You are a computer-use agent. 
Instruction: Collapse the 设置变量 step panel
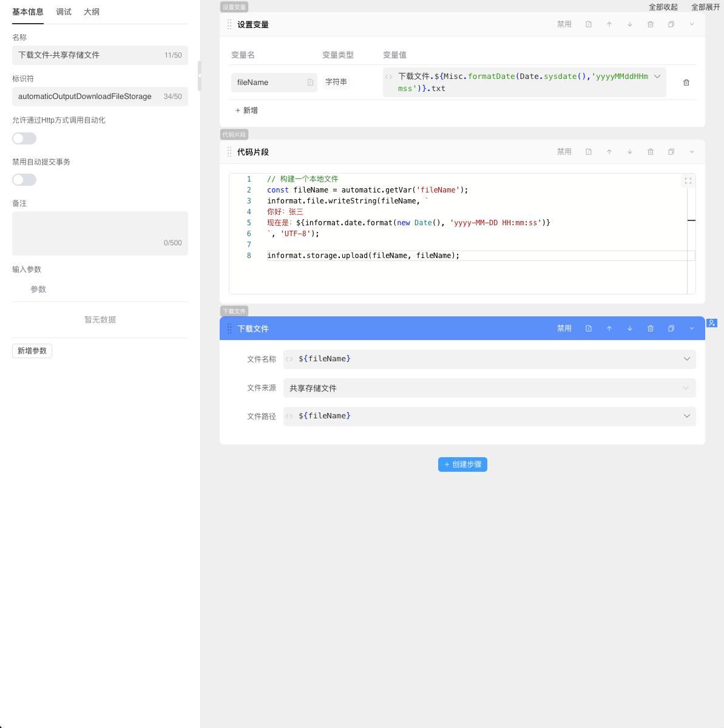click(692, 24)
